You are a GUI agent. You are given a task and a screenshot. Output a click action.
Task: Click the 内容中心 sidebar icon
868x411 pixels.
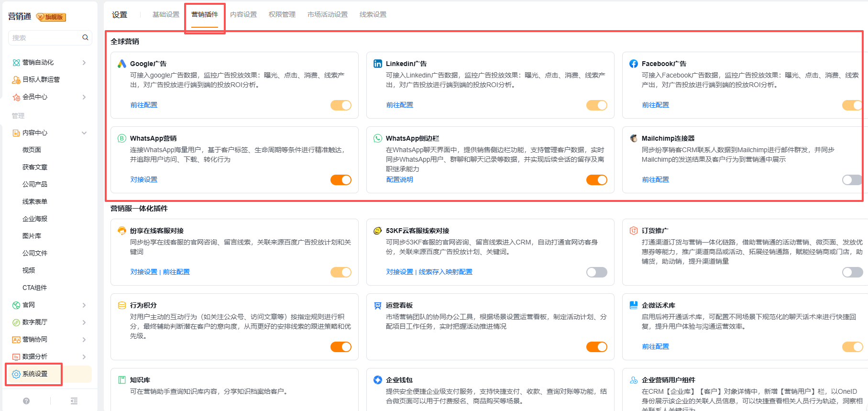16,133
